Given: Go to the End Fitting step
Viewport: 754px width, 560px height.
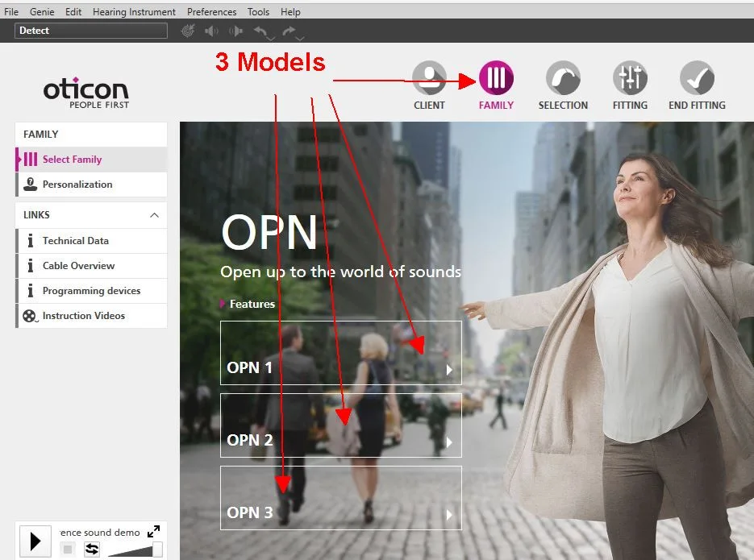Looking at the screenshot, I should (697, 85).
